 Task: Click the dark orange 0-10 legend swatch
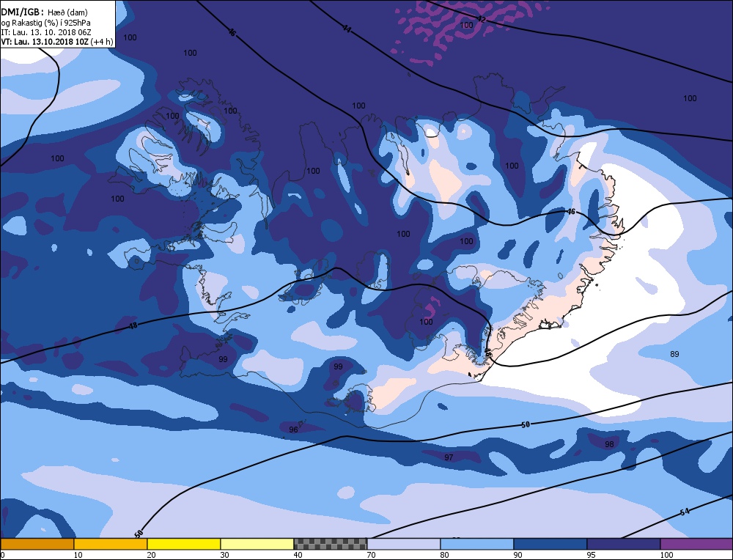tap(37, 544)
